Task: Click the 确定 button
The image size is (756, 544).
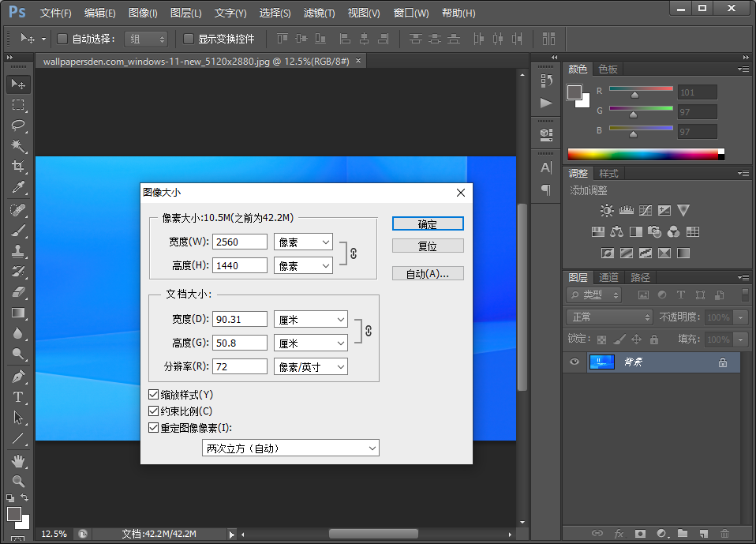Action: point(427,224)
